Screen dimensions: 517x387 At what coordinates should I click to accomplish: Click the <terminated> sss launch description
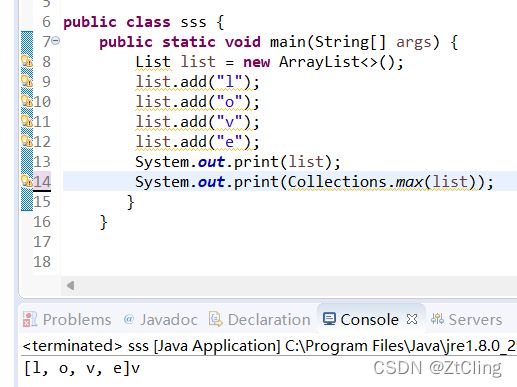[x=269, y=346]
